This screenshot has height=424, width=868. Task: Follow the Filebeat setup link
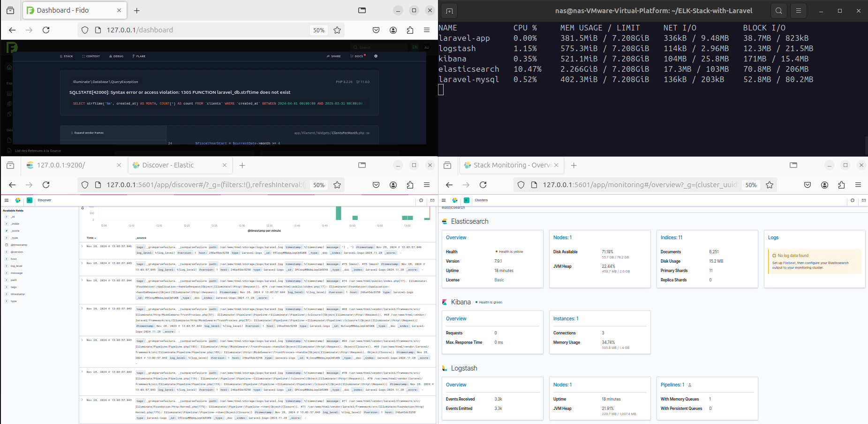789,263
